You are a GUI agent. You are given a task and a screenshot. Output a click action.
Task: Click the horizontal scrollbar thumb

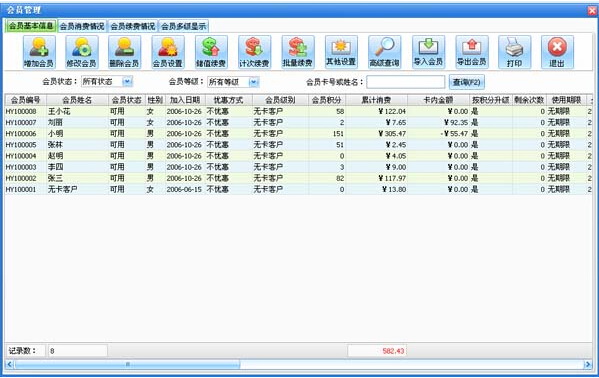click(127, 365)
